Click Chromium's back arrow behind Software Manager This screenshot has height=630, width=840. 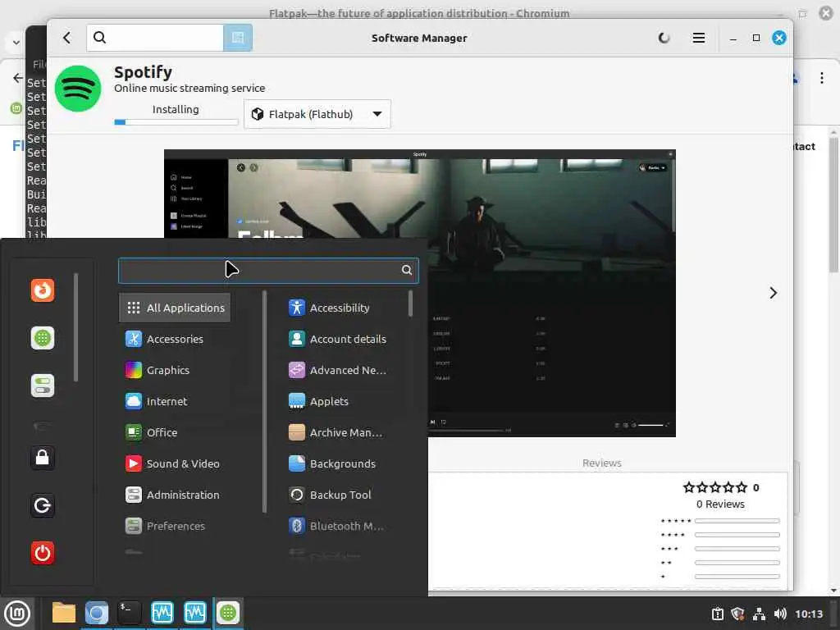click(18, 78)
